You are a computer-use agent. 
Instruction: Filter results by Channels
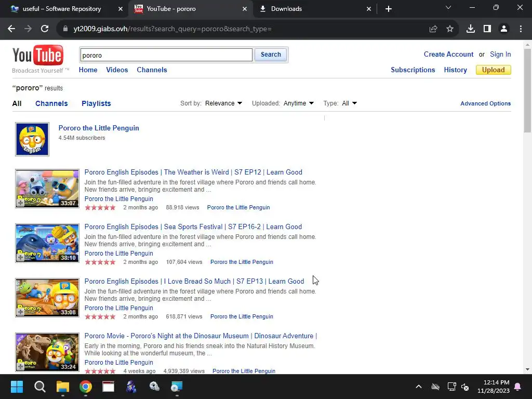[51, 103]
